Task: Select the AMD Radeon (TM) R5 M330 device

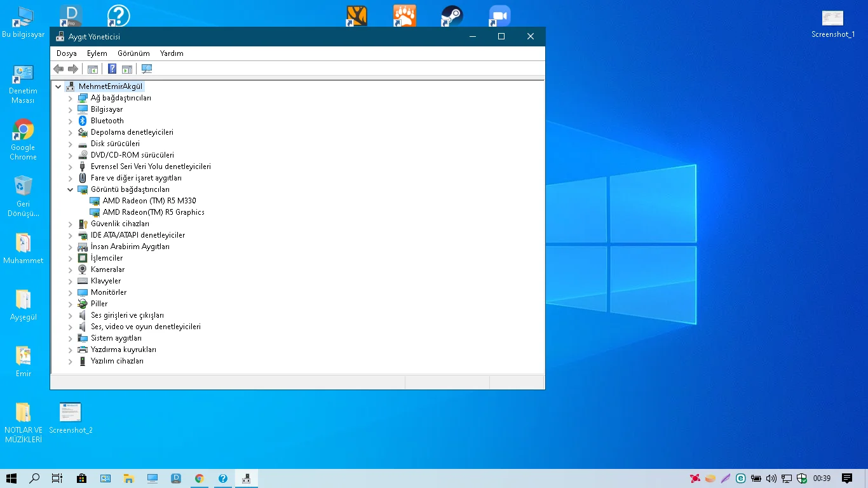Action: [149, 201]
